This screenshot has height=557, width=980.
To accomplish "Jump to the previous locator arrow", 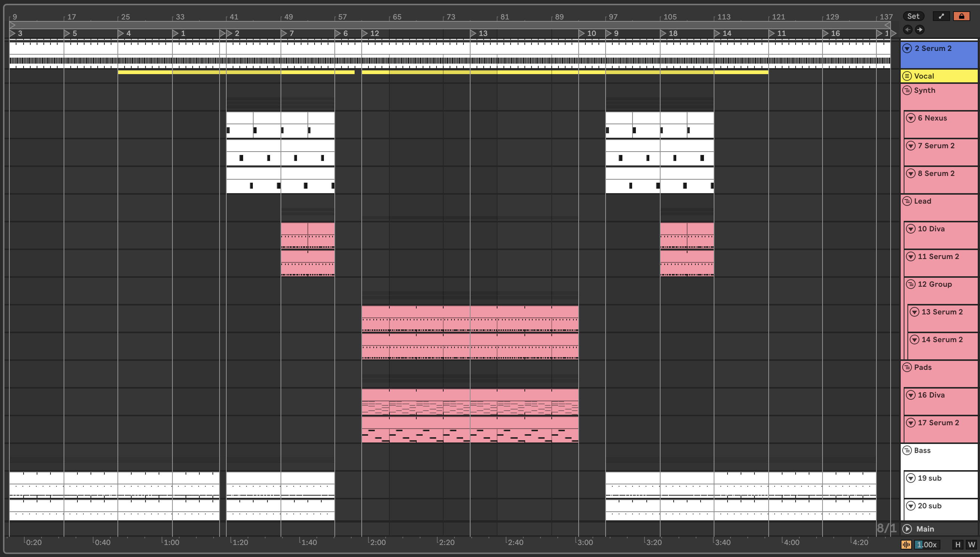I will pos(908,30).
